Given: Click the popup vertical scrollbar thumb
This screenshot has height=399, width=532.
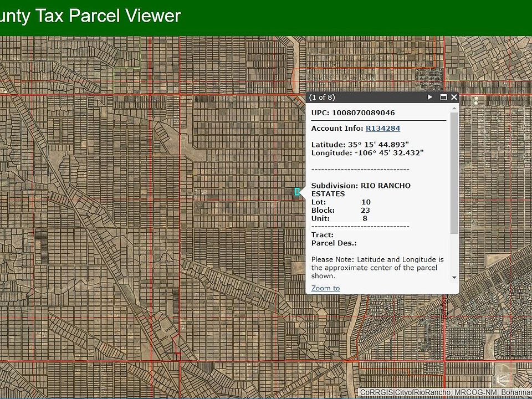Looking at the screenshot, I should [454, 172].
